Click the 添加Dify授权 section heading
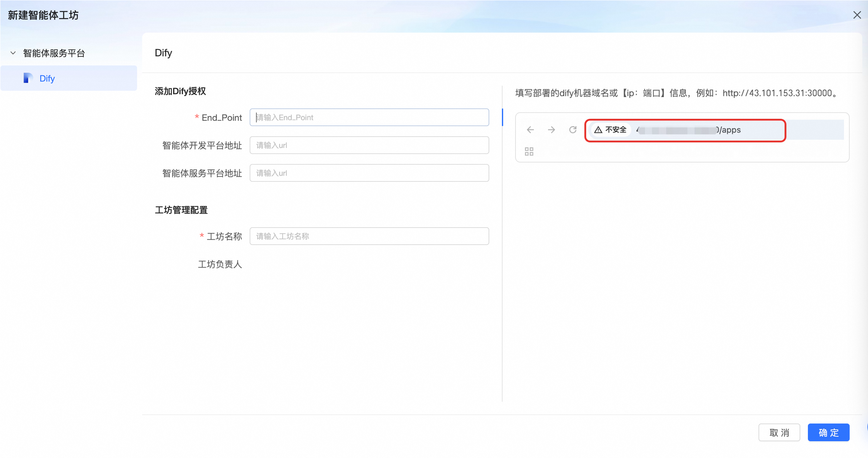The image size is (868, 458). (x=180, y=91)
